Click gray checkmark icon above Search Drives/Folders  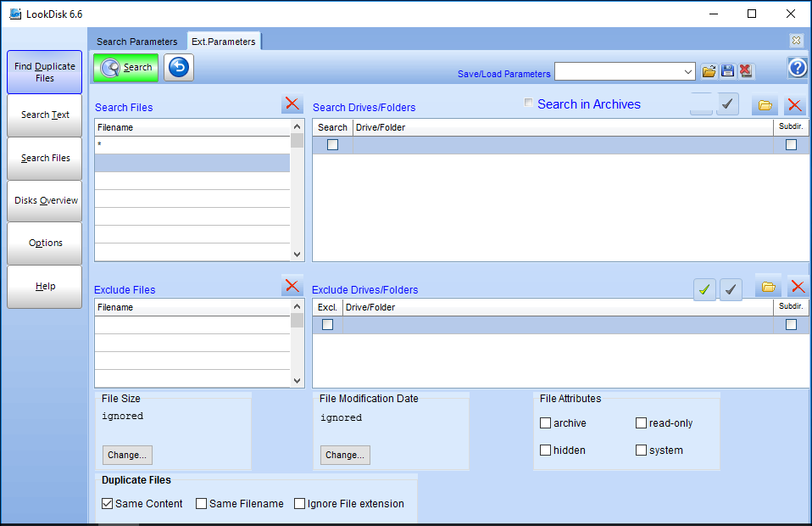pos(727,104)
